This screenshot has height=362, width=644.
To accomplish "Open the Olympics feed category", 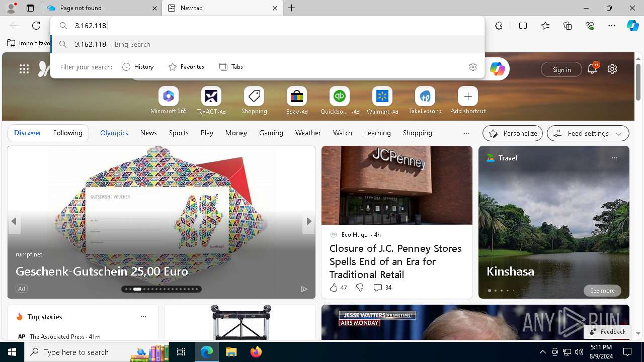I will tap(114, 133).
